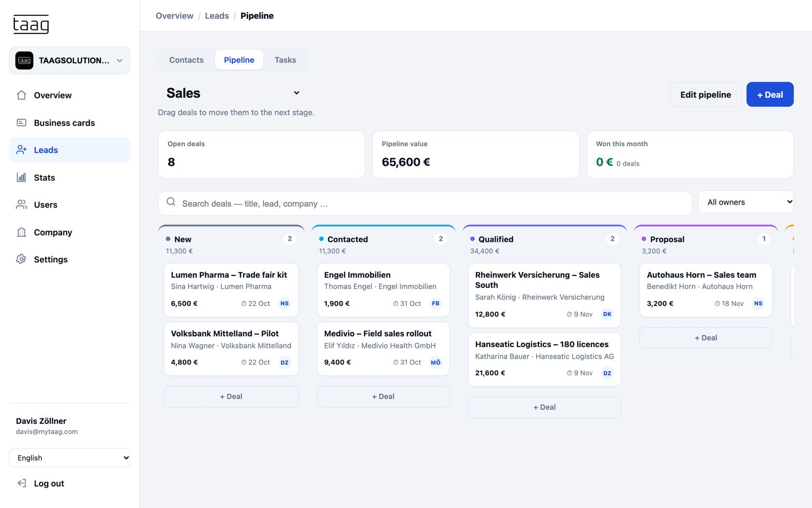
Task: Click the Edit pipeline button
Action: (705, 94)
